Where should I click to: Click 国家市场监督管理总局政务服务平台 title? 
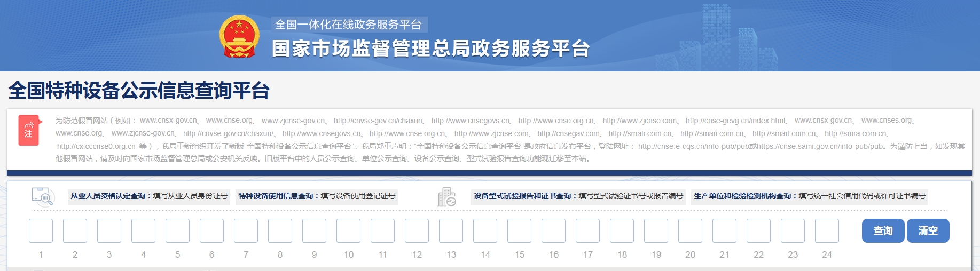tap(430, 49)
